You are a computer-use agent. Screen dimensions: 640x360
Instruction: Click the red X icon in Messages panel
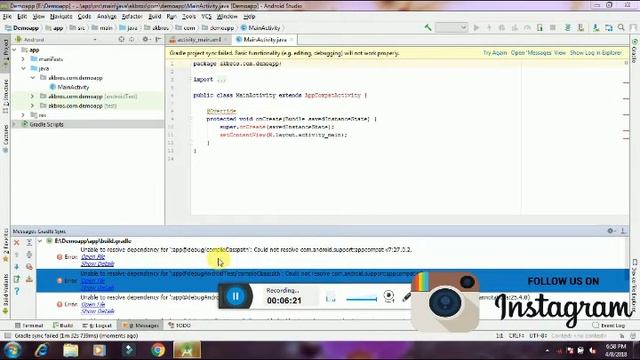click(17, 242)
